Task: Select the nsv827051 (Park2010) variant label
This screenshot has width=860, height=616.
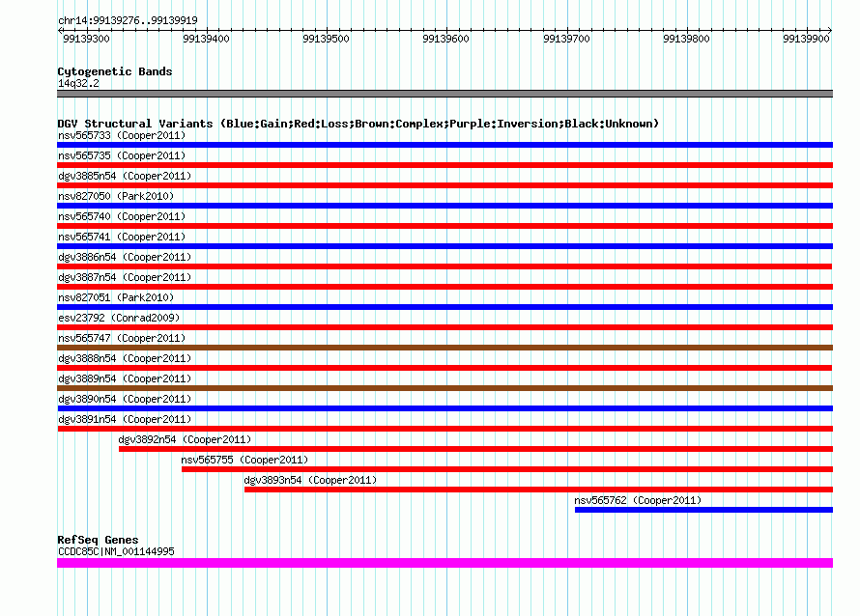Action: tap(116, 297)
